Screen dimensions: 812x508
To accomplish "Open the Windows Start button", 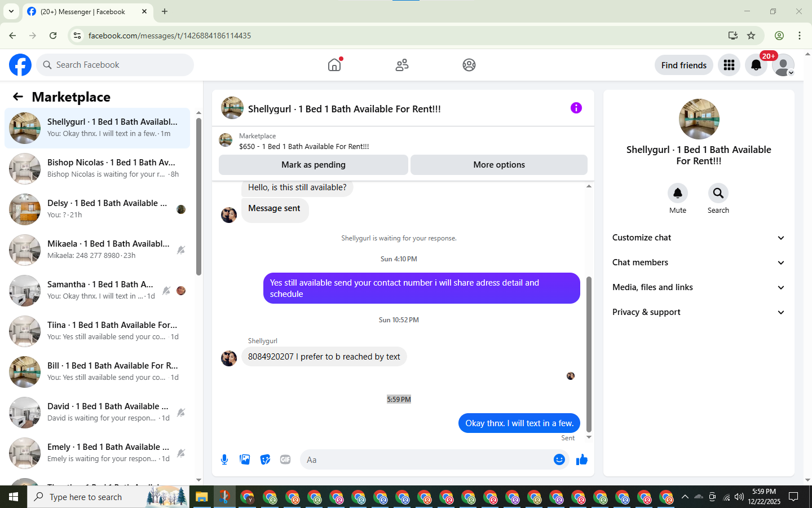I will 14,497.
